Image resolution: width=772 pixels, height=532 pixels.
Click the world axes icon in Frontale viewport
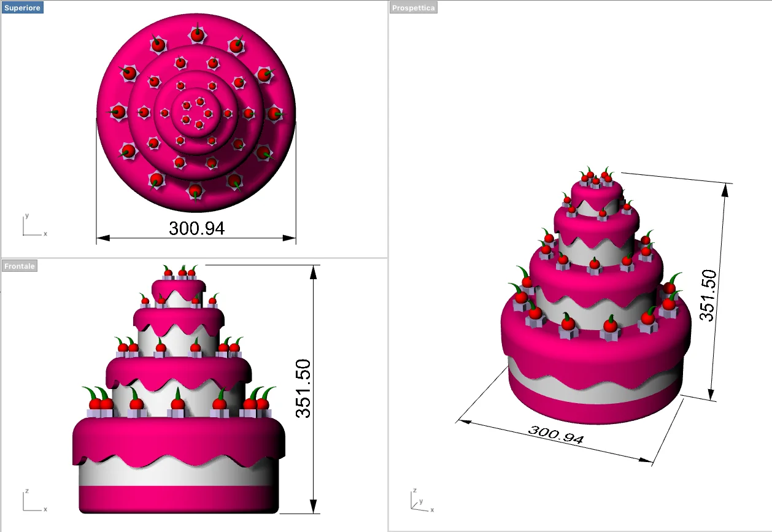point(34,501)
